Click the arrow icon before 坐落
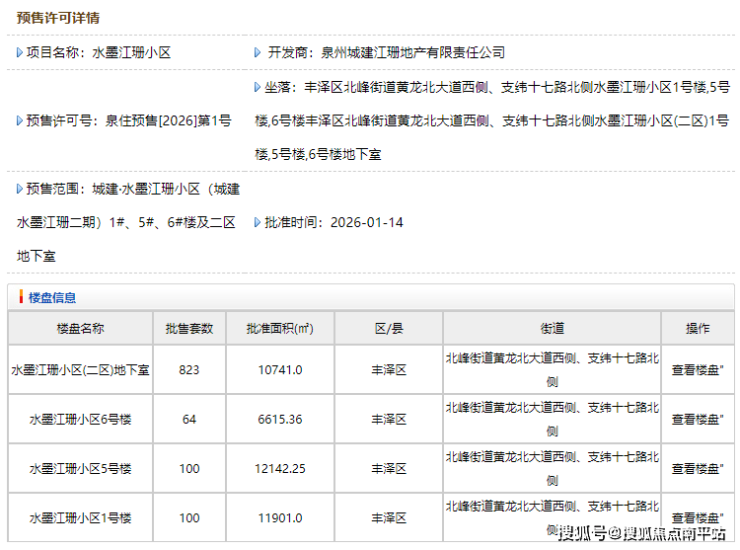 [x=258, y=87]
